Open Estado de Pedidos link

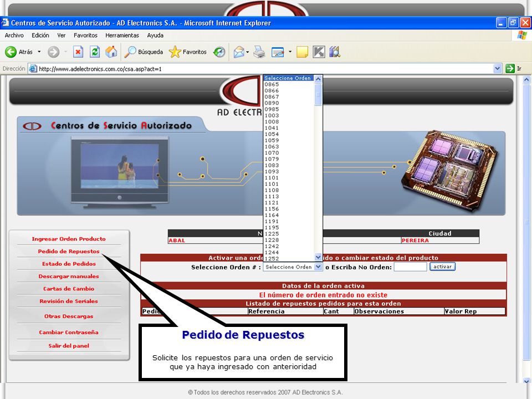point(69,264)
